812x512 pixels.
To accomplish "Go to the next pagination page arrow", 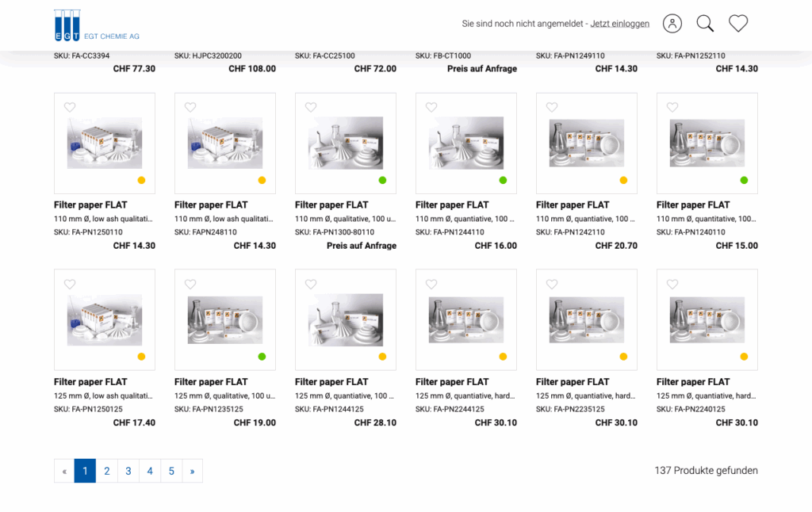I will click(192, 471).
